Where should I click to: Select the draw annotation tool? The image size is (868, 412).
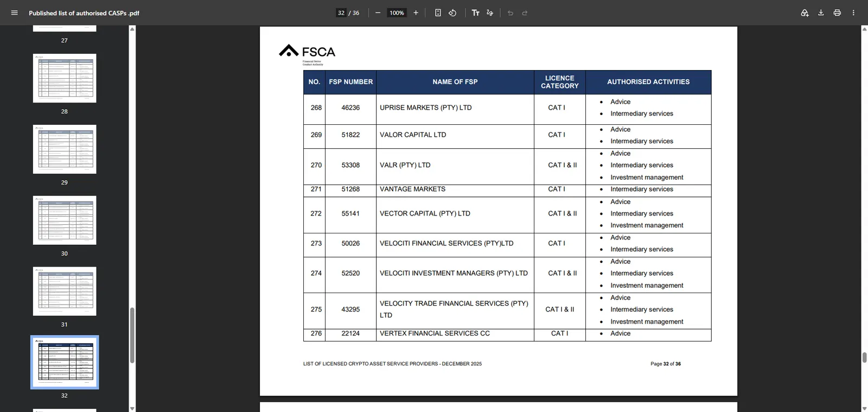tap(490, 13)
